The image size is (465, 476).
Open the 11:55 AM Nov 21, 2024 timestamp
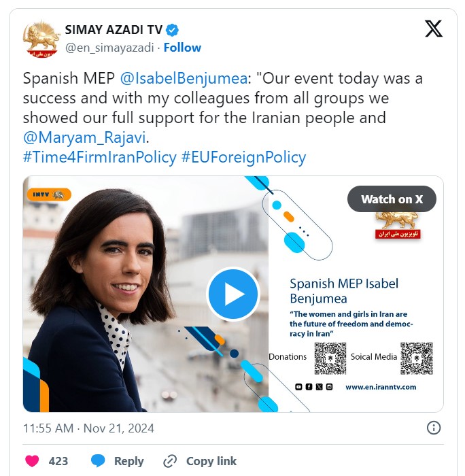(x=88, y=428)
